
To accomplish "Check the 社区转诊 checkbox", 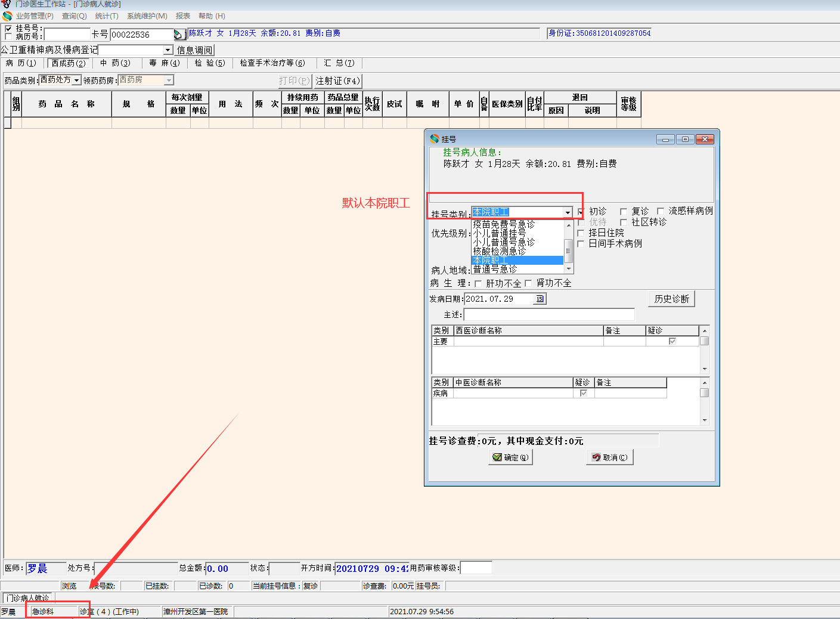I will coord(624,222).
